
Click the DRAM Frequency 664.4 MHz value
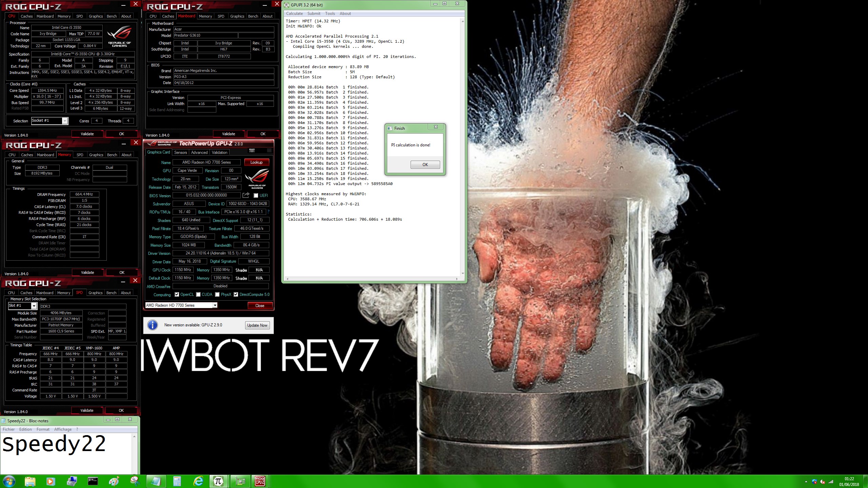click(x=84, y=194)
